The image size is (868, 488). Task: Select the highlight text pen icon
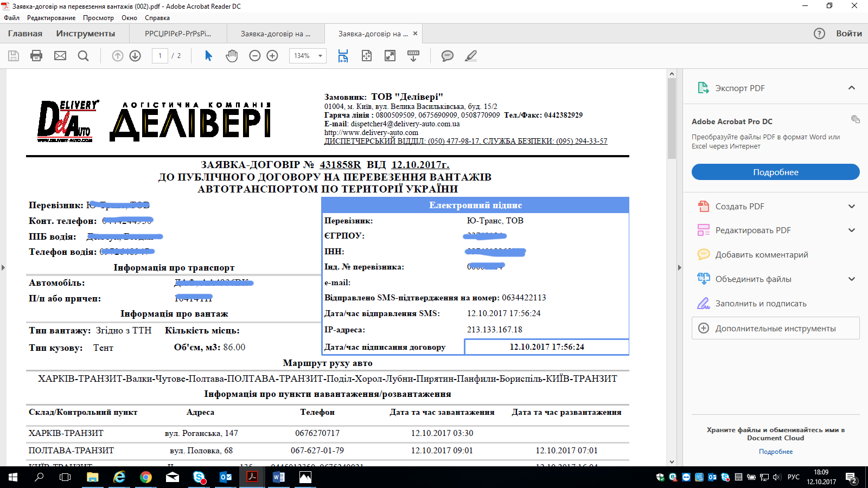(x=471, y=56)
